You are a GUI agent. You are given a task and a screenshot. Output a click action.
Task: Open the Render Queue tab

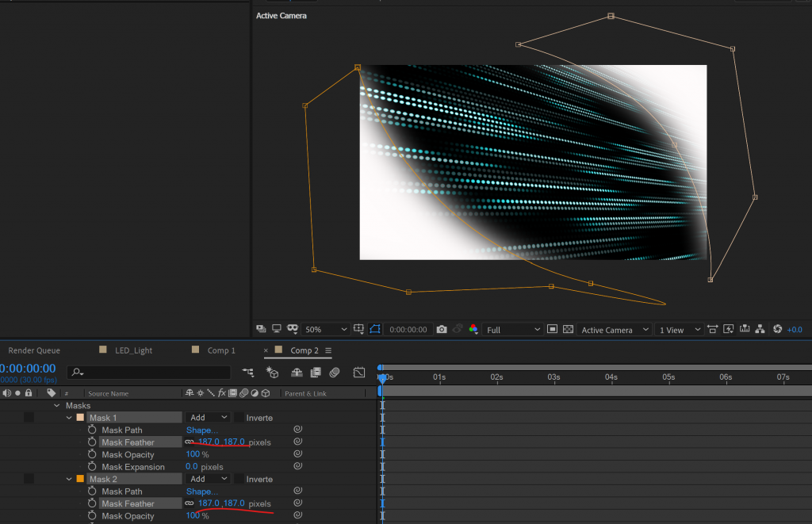click(34, 350)
